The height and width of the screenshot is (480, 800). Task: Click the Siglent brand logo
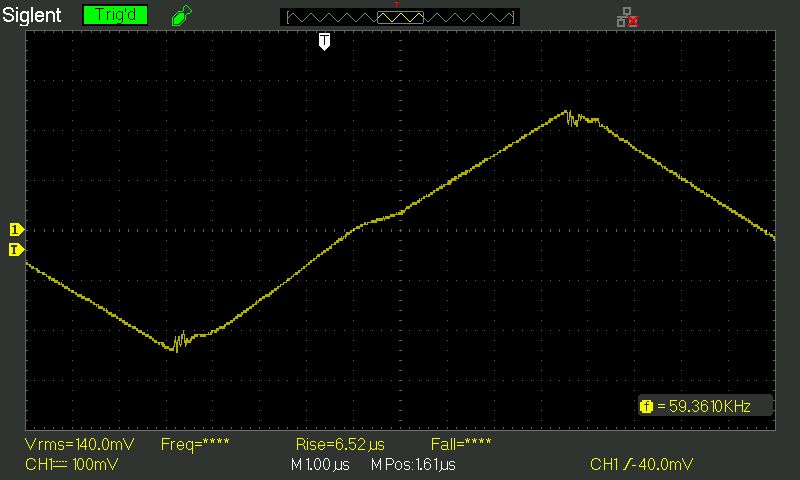click(32, 15)
